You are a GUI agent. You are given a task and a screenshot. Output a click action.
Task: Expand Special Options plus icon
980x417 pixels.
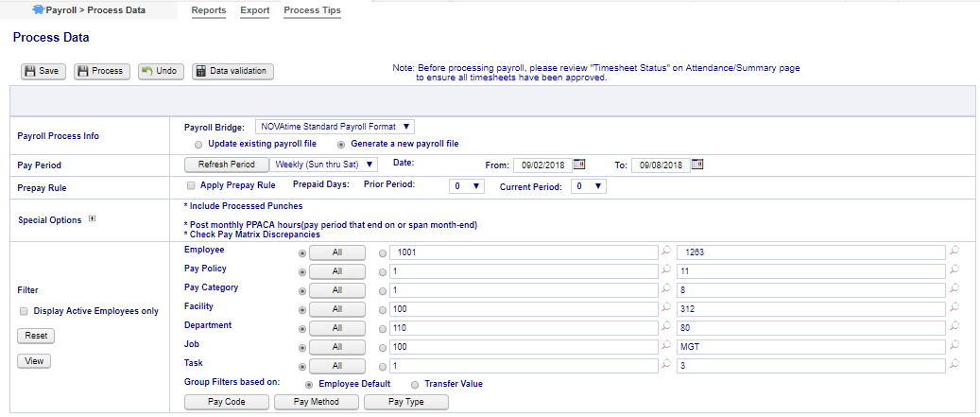click(92, 219)
